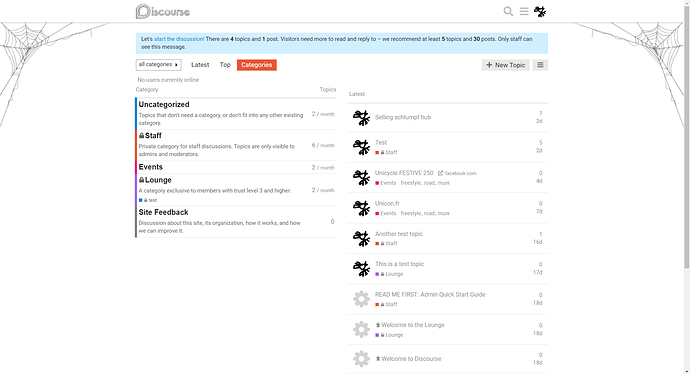Open topic 'Welcome to the Lounge'
690x374 pixels.
point(413,325)
